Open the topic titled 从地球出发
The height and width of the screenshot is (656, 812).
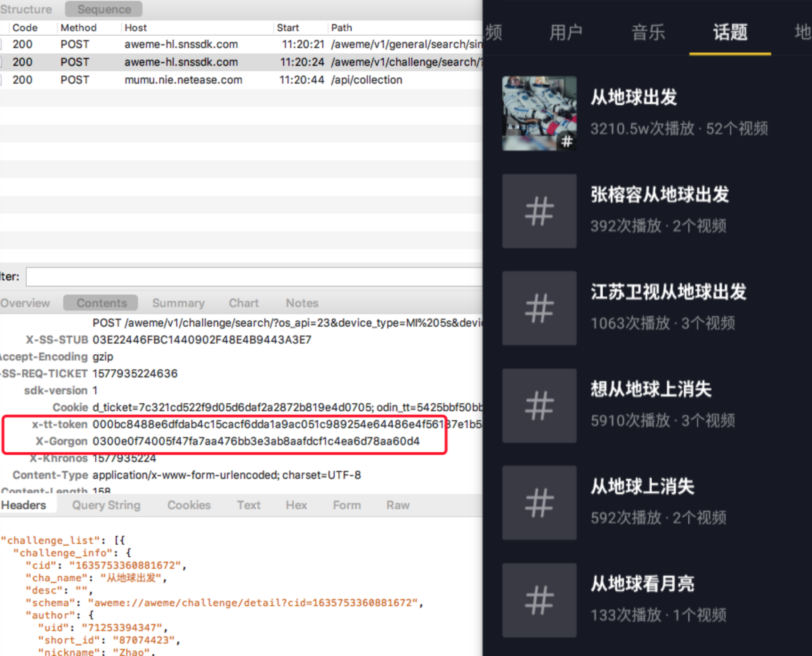tap(633, 97)
